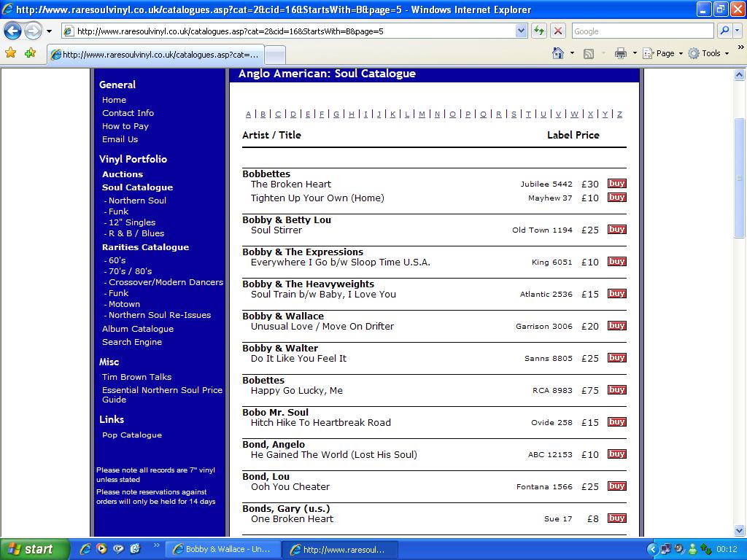
Task: Buy Do It Like You Feel It
Action: click(x=616, y=357)
